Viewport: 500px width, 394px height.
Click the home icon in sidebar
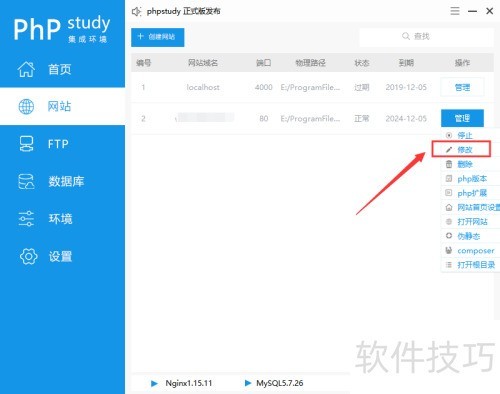click(x=26, y=69)
